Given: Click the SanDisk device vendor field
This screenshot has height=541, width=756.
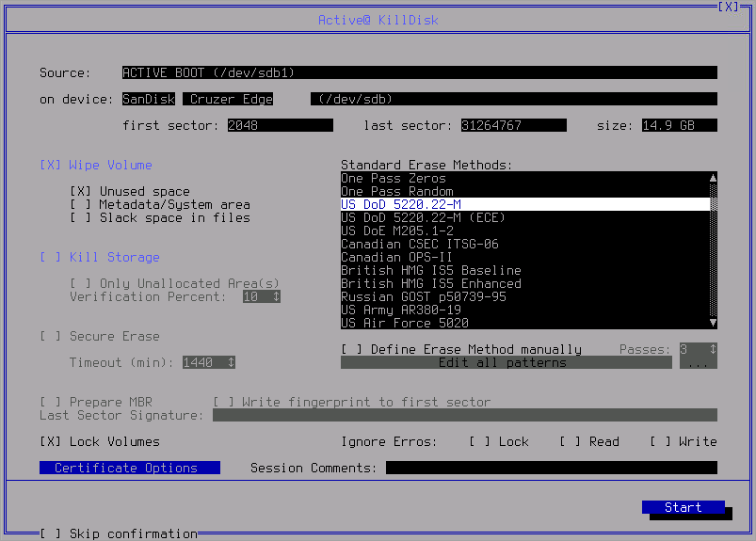Looking at the screenshot, I should (149, 99).
